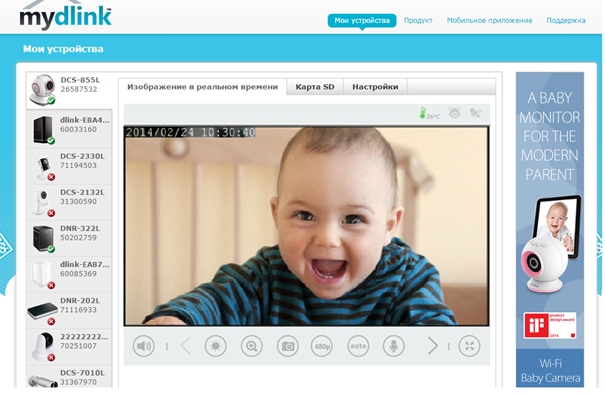The height and width of the screenshot is (396, 605).
Task: Go to Мобильное приложение page
Action: click(489, 20)
